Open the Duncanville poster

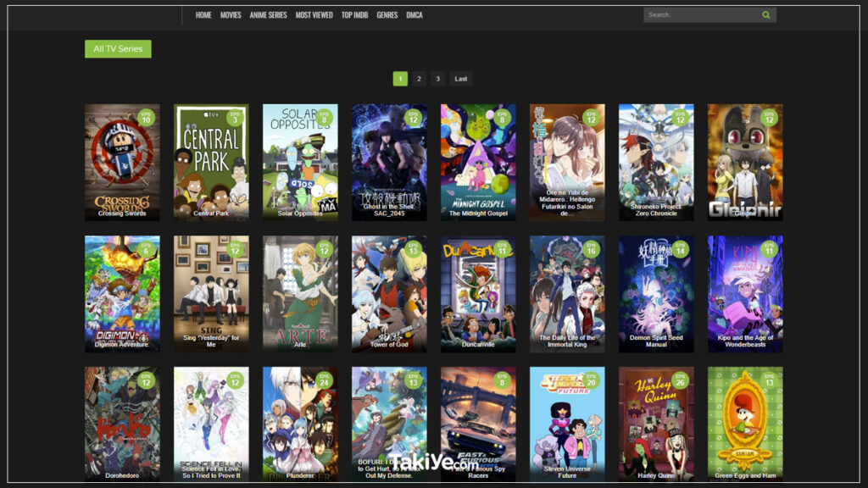[478, 294]
